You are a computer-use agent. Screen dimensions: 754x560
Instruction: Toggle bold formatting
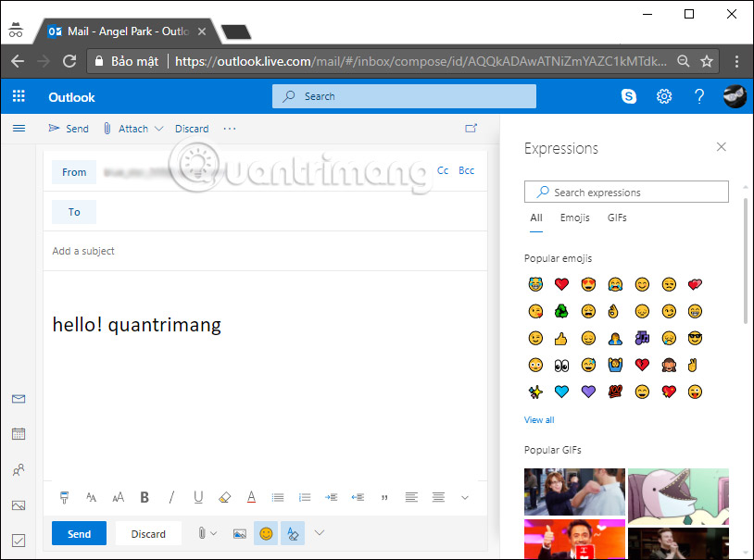tap(145, 497)
